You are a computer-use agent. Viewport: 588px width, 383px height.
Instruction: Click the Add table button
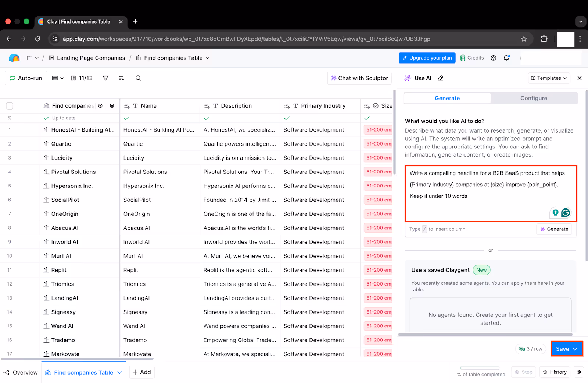[142, 372]
